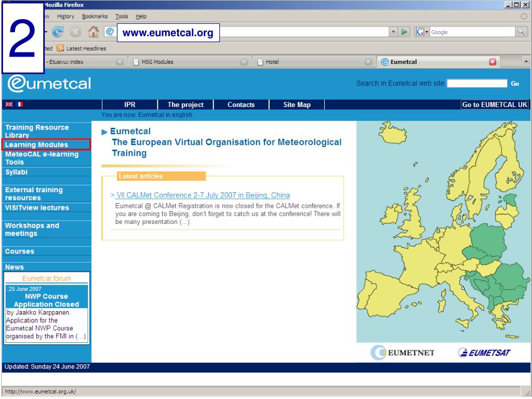Viewport: 532px width, 399px height.
Task: Open the Help menu
Action: (141, 16)
